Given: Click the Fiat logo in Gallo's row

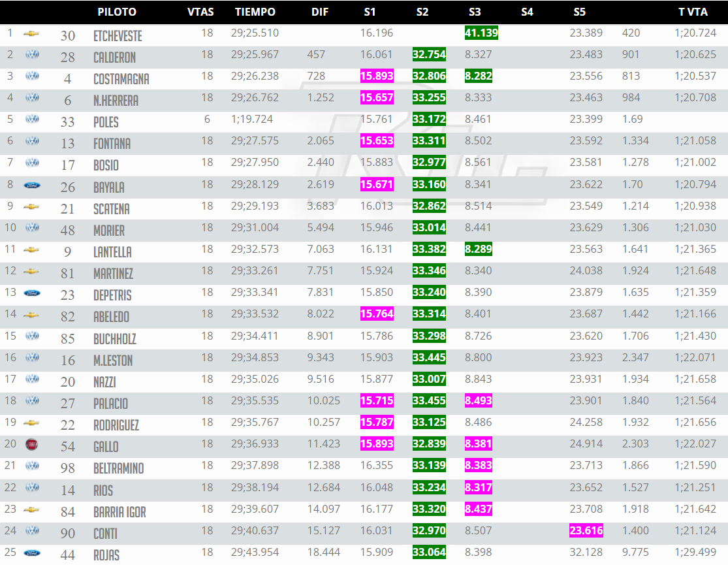Looking at the screenshot, I should (x=31, y=444).
